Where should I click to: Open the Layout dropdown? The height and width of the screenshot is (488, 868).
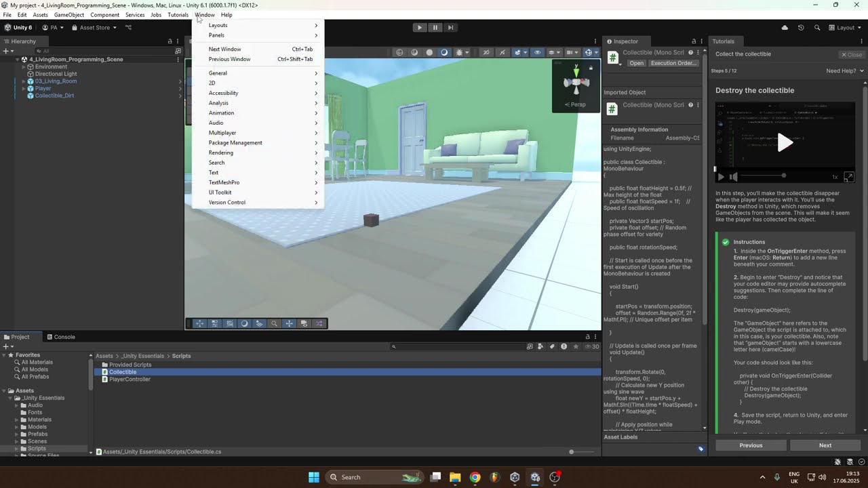[x=846, y=28]
